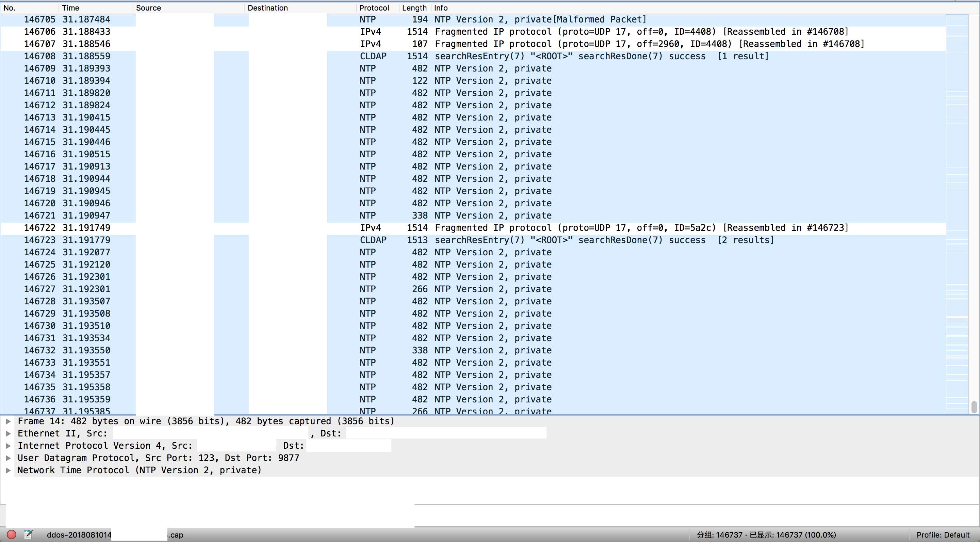
Task: Select NTP packet 146719
Action: coord(473,191)
